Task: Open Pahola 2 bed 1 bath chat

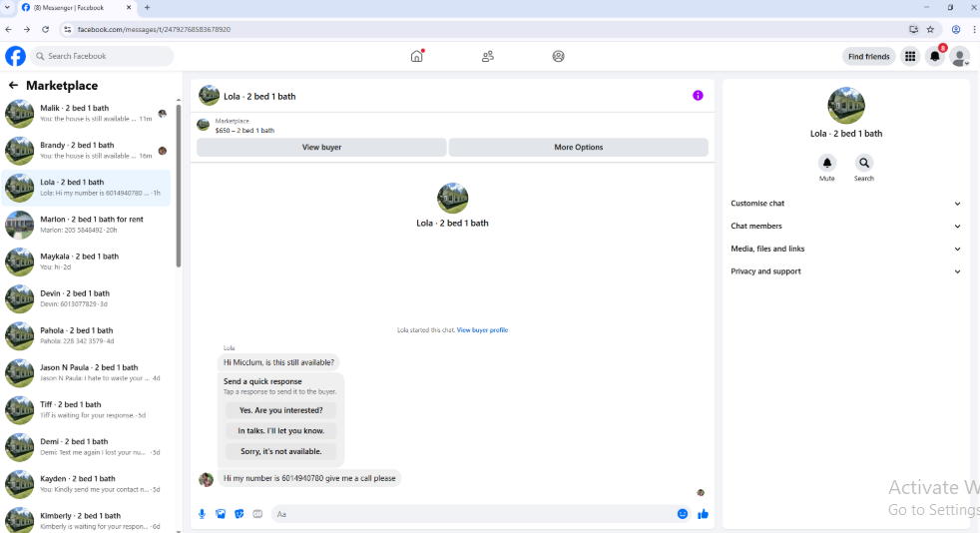Action: (x=86, y=336)
